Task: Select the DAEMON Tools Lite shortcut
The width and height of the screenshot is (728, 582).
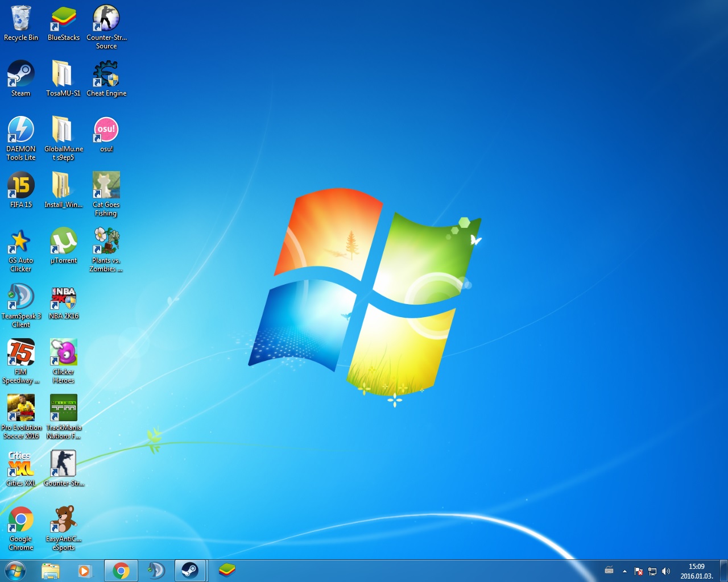Action: 21,139
